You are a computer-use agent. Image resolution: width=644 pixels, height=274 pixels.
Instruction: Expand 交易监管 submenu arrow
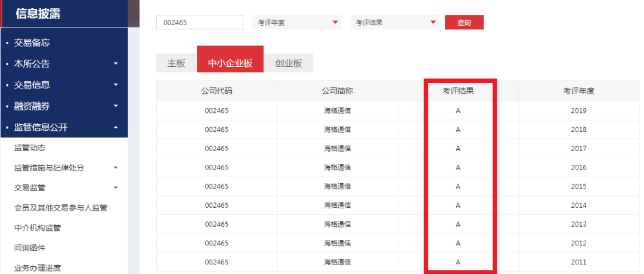click(116, 188)
